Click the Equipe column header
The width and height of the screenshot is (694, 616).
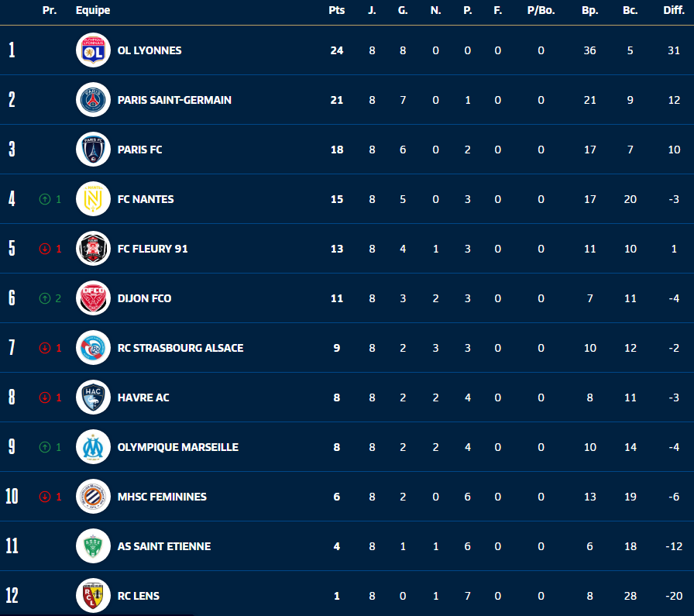(93, 11)
